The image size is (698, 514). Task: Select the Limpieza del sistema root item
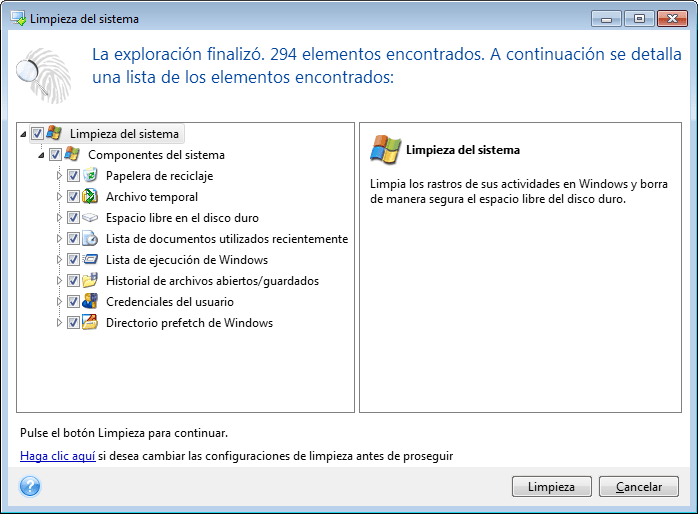coord(124,134)
